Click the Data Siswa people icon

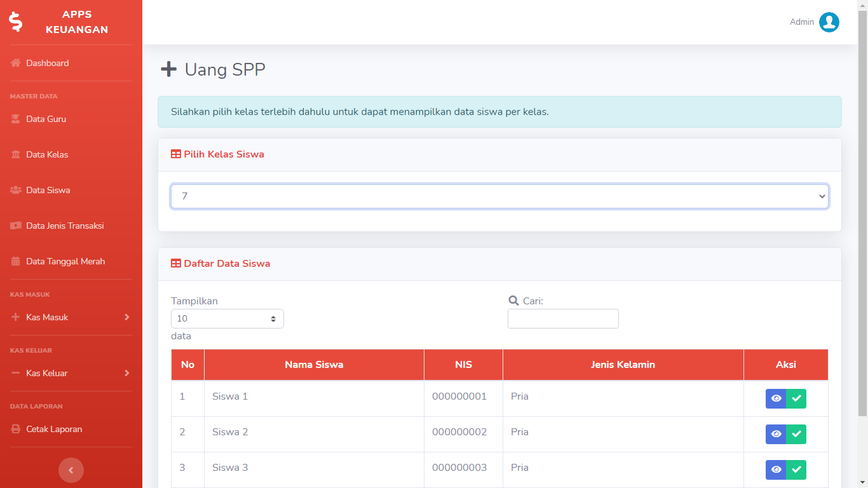pos(16,190)
